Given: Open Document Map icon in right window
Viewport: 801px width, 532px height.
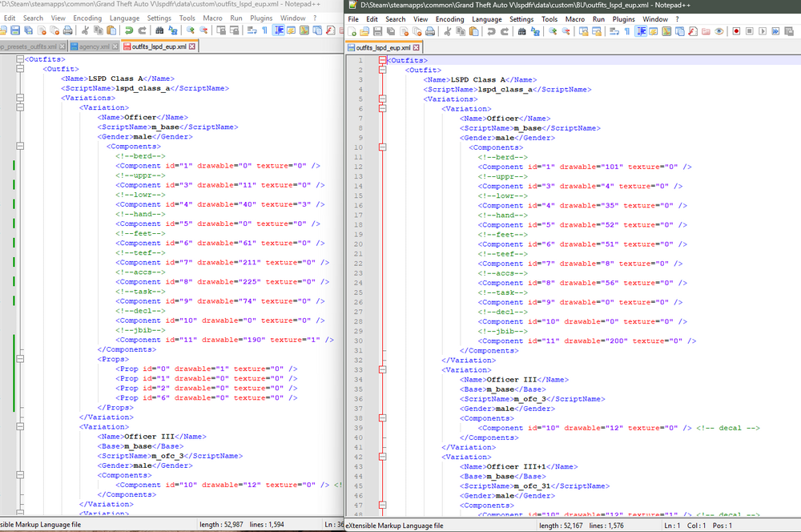Looking at the screenshot, I should pos(666,32).
